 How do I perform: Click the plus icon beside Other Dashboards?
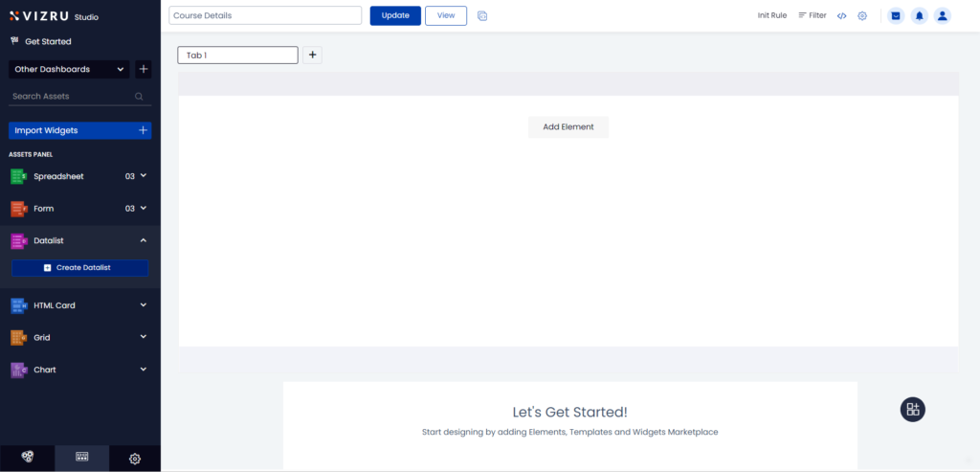144,69
